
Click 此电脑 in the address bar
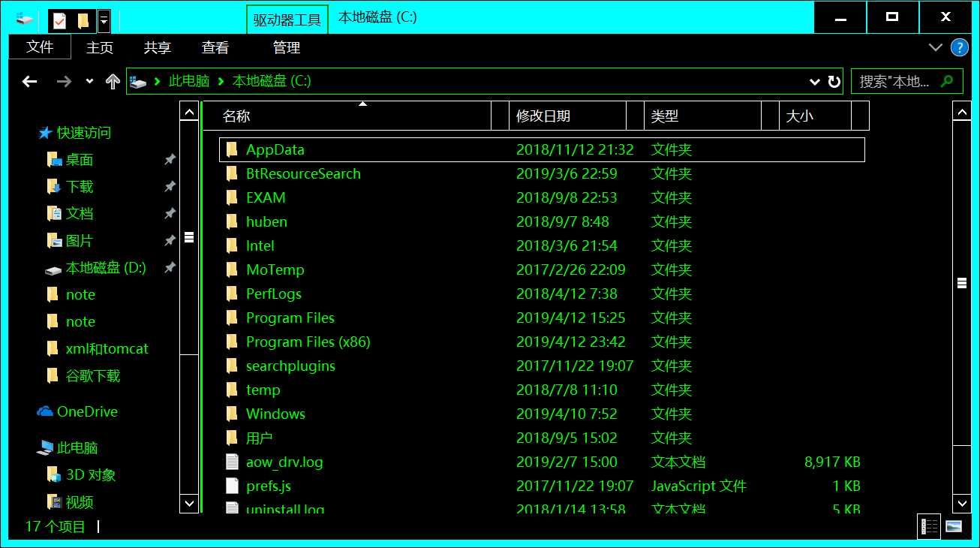pos(189,81)
